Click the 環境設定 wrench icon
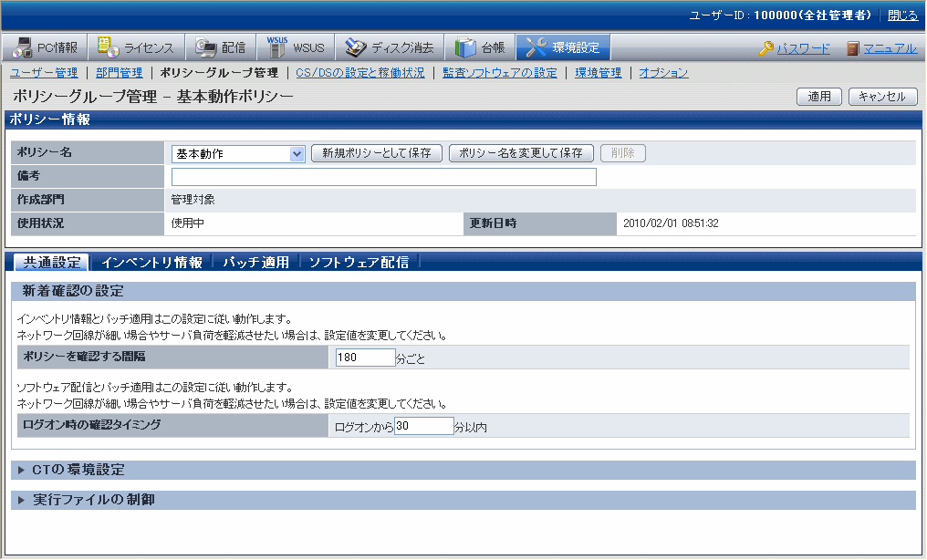This screenshot has height=560, width=927. (x=537, y=47)
